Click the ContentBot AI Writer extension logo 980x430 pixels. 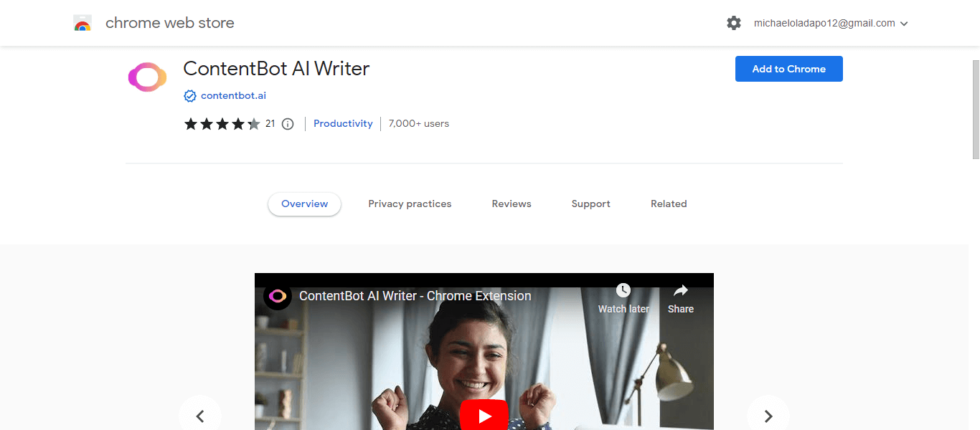point(147,77)
